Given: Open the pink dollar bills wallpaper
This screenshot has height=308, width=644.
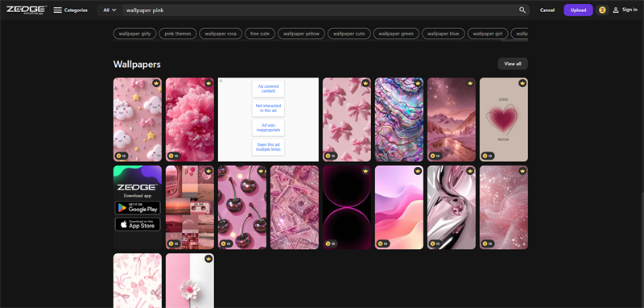Looking at the screenshot, I should click(295, 207).
